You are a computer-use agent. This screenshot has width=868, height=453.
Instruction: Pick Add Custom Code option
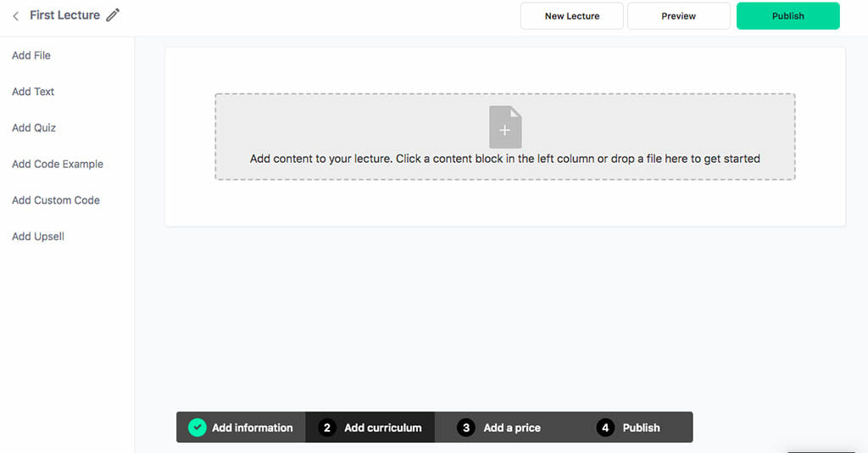[x=56, y=200]
